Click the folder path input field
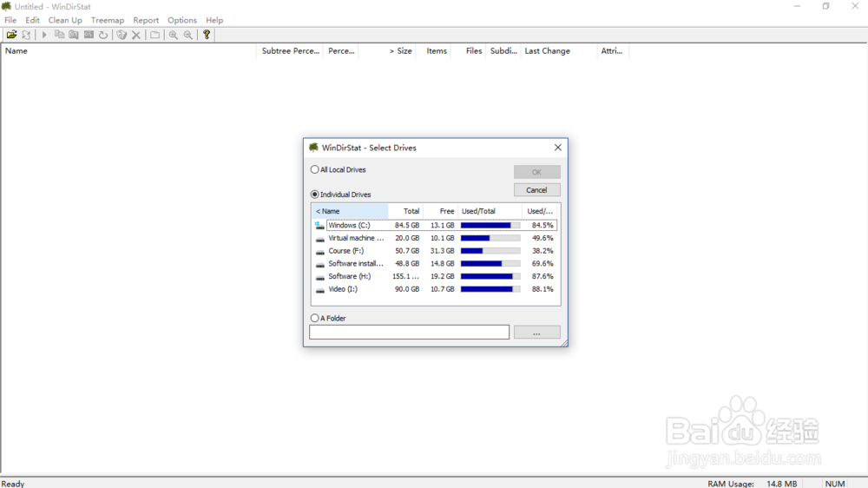Viewport: 868px width, 488px height. point(409,332)
